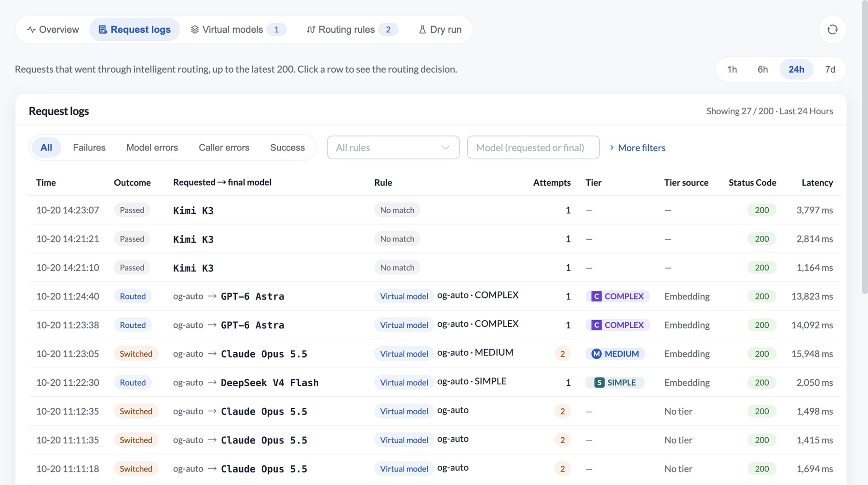
Task: Open the 14:23:07 Kimi K3 log row
Action: [x=434, y=210]
